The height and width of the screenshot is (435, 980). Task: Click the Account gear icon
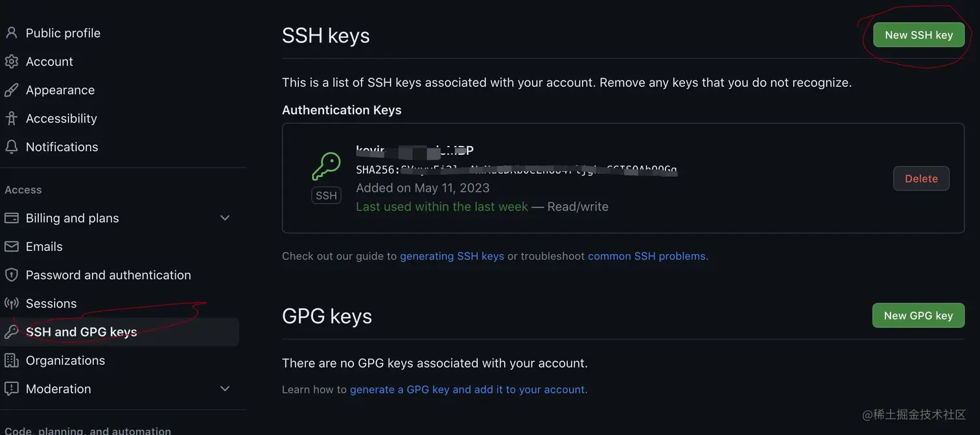tap(11, 61)
